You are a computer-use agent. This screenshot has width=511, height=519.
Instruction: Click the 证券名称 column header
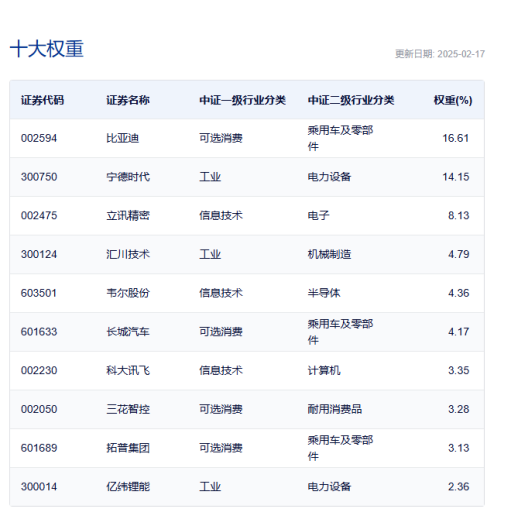[128, 100]
